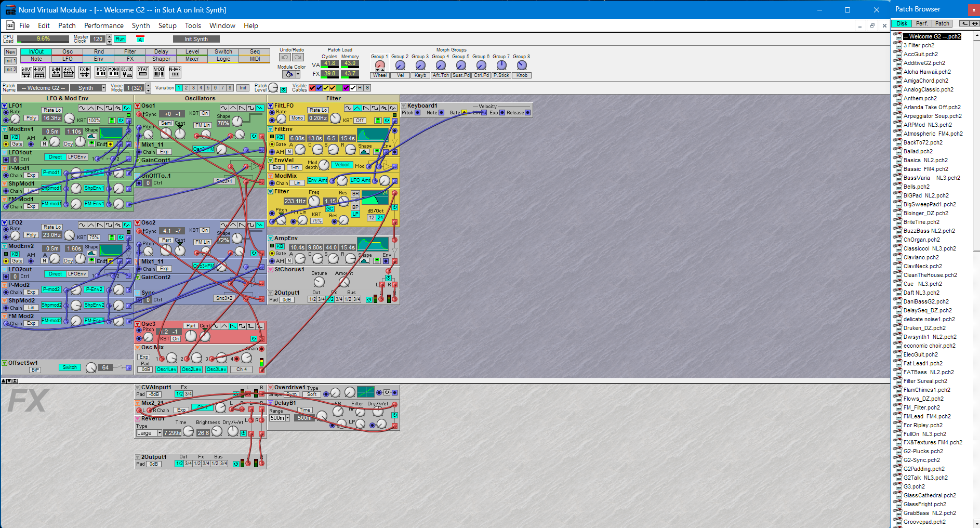Add the DEVICE module

[127, 72]
